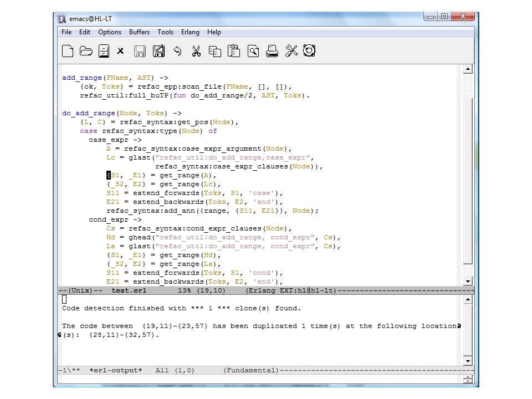The image size is (532, 399).
Task: Click the test.erl buffer name in mode line
Action: pos(129,291)
